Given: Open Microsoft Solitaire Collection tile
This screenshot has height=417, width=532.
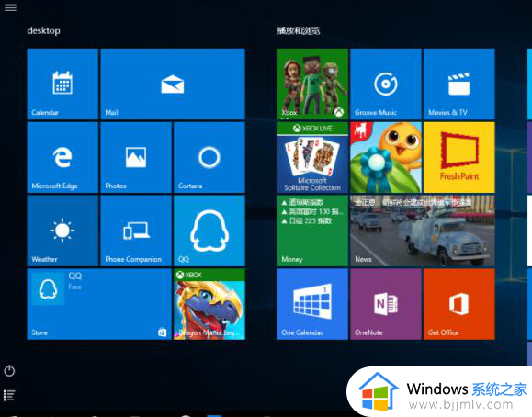Looking at the screenshot, I should pos(312,157).
